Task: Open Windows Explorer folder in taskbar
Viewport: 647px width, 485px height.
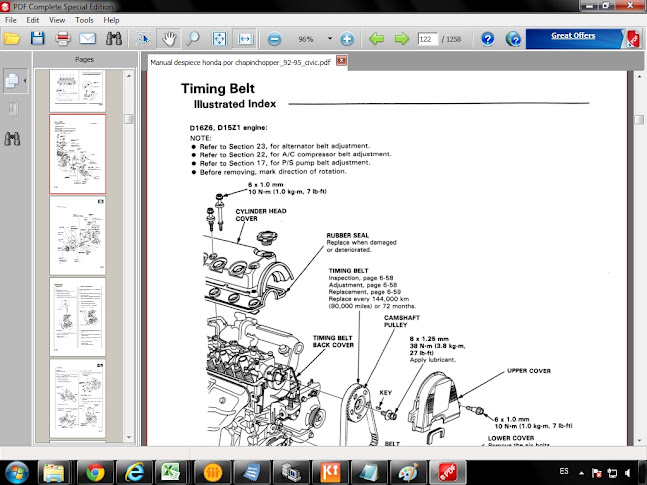Action: pyautogui.click(x=54, y=472)
